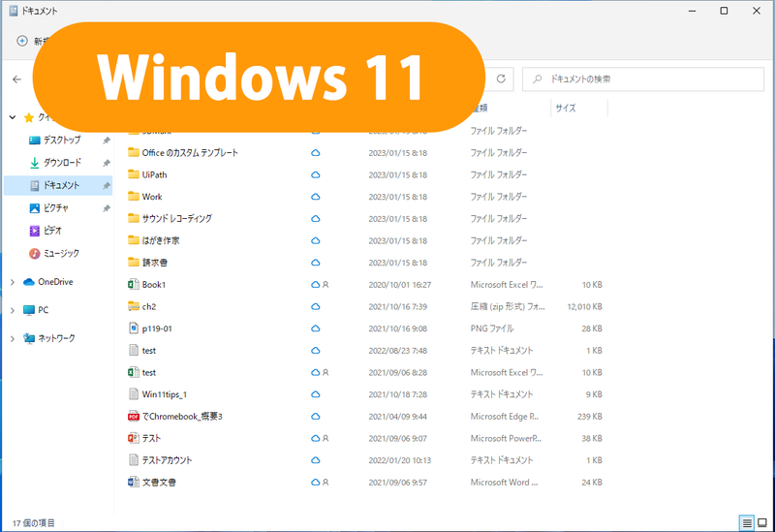Click the 2021/10/16 9:08 date cell

pos(398,329)
